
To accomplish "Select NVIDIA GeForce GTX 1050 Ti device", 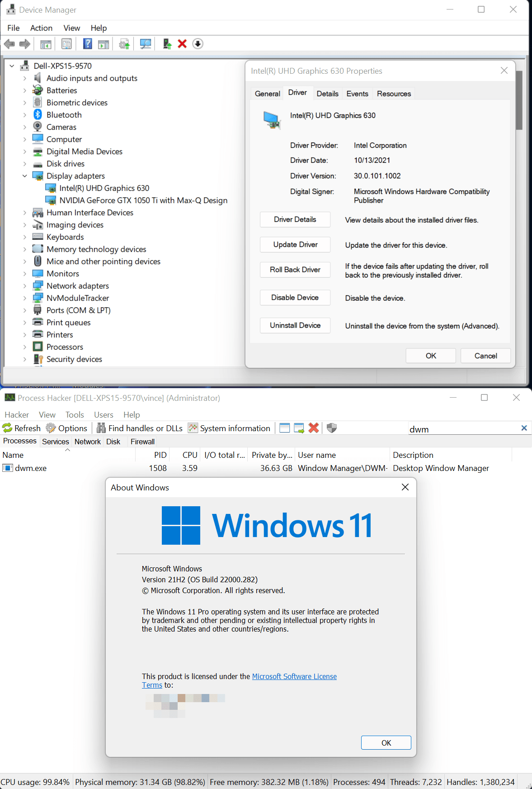I will (x=143, y=200).
